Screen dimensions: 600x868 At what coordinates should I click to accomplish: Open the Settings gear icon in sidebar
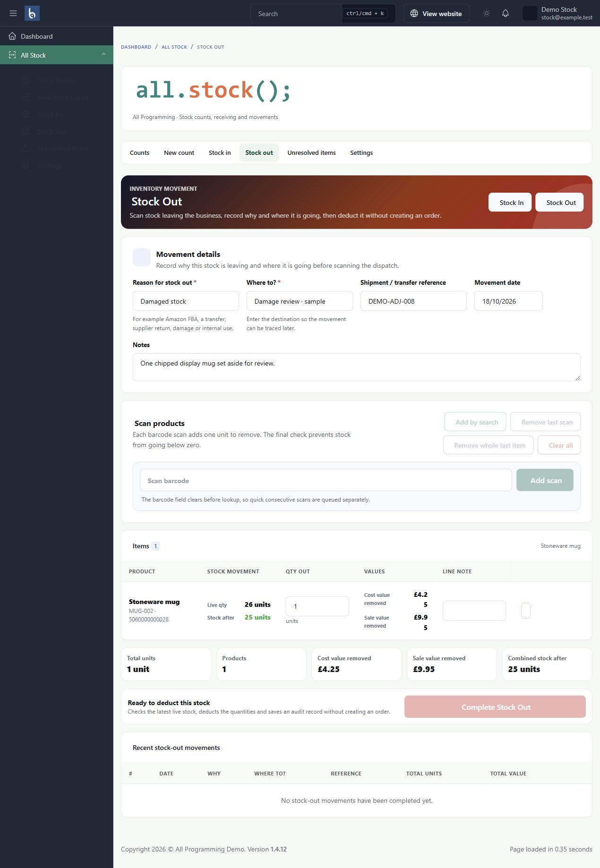(26, 166)
